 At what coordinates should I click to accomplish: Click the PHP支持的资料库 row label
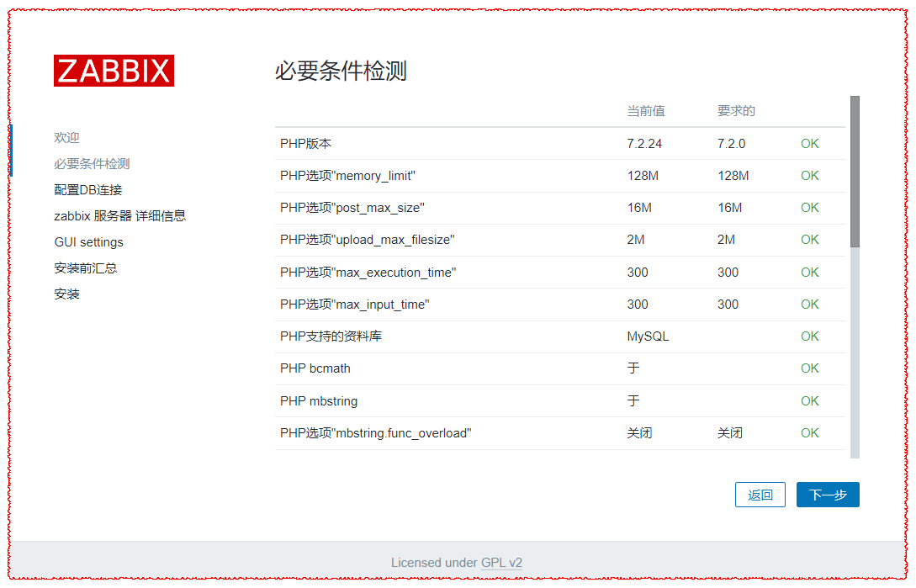click(331, 336)
